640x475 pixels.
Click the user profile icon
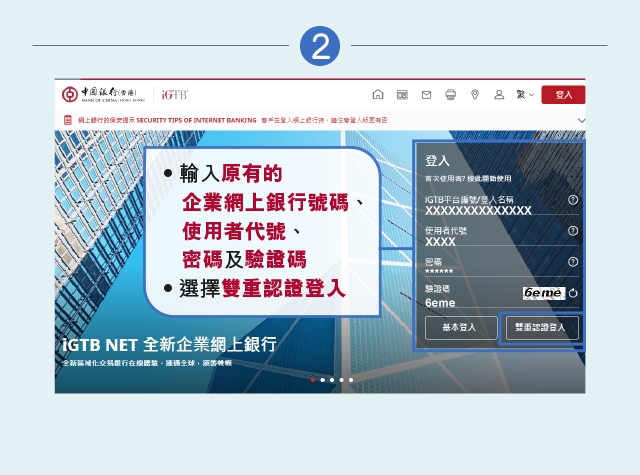coord(499,95)
